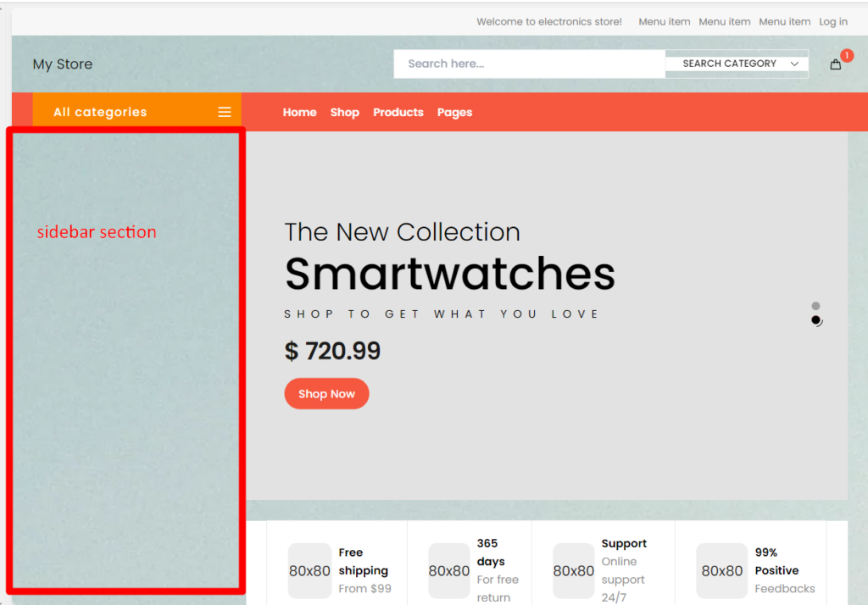Select the gray slide indicator dot

(815, 306)
